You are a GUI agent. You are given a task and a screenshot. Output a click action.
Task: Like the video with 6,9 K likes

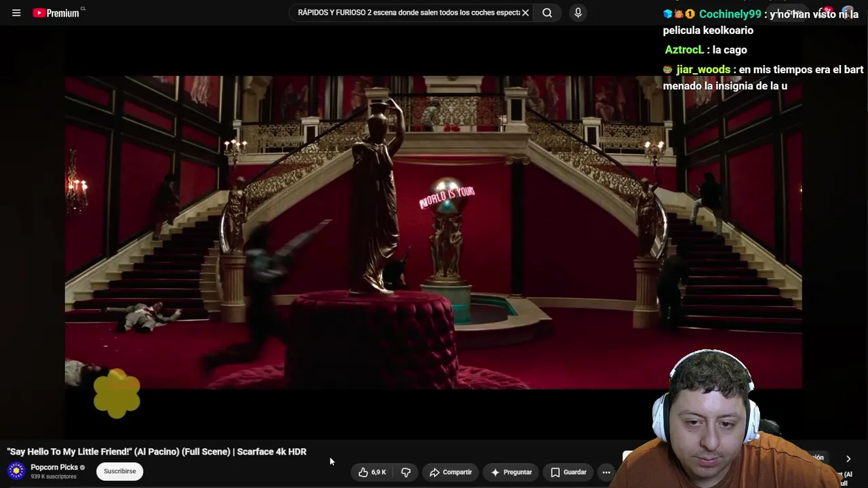point(372,472)
